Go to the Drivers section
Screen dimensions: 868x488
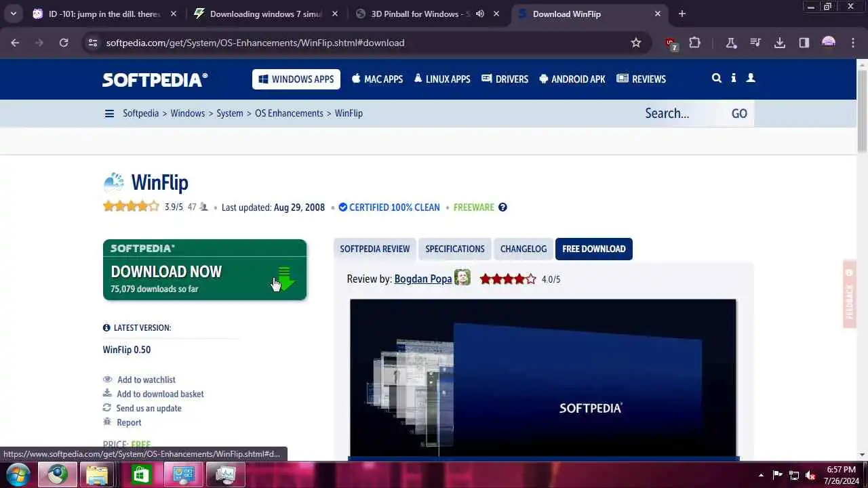click(x=505, y=79)
